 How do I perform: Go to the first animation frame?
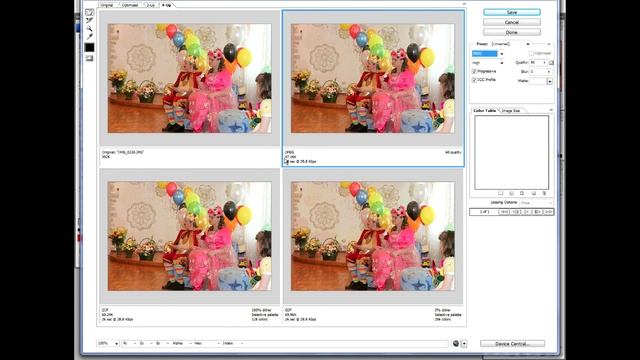[x=504, y=212]
